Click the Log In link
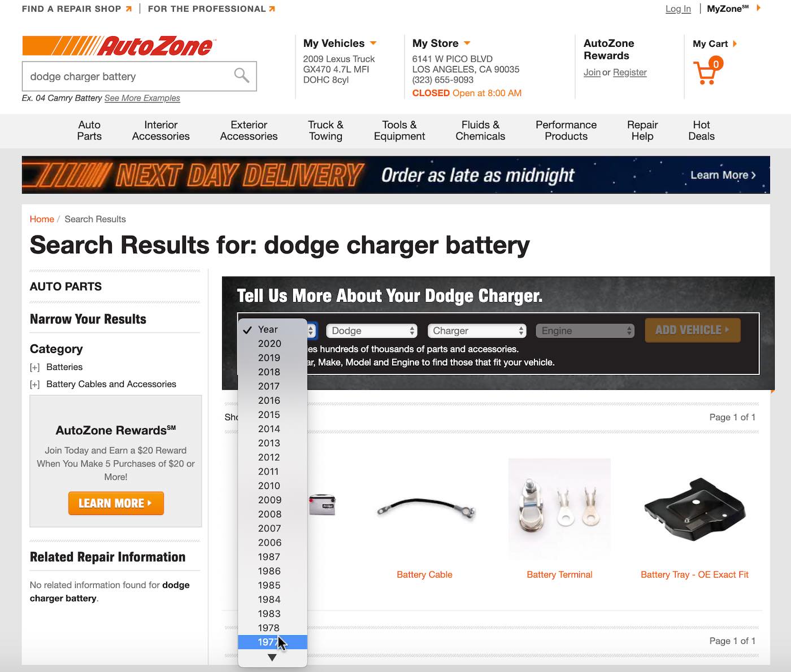Screen dimensions: 791x672 tap(678, 9)
